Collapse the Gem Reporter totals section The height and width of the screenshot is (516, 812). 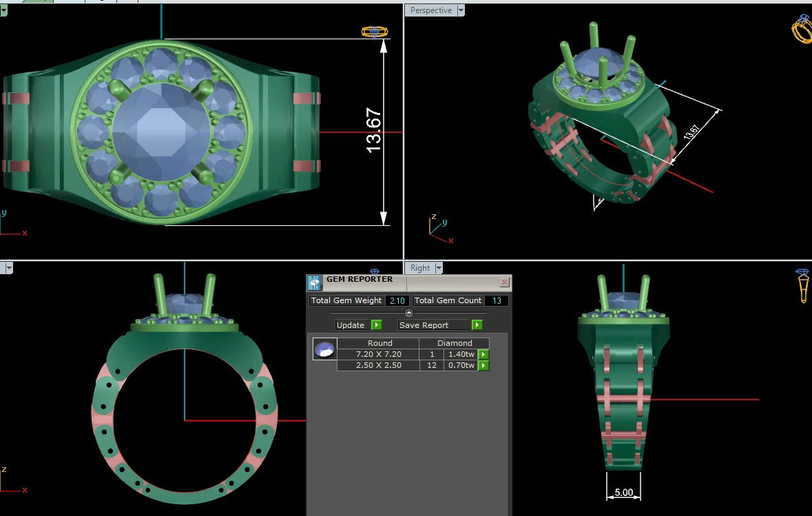(408, 313)
